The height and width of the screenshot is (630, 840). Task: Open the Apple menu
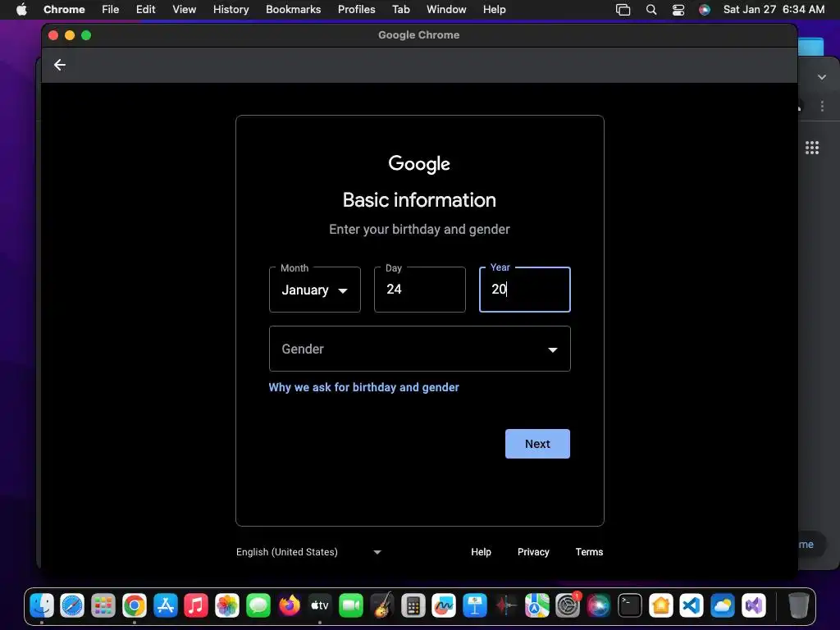[21, 10]
